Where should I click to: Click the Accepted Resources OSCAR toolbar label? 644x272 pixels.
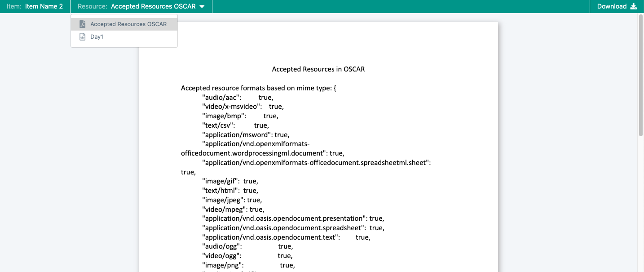coord(153,6)
